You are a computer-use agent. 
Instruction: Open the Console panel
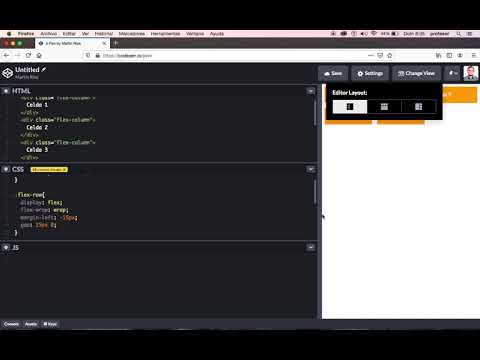11,324
